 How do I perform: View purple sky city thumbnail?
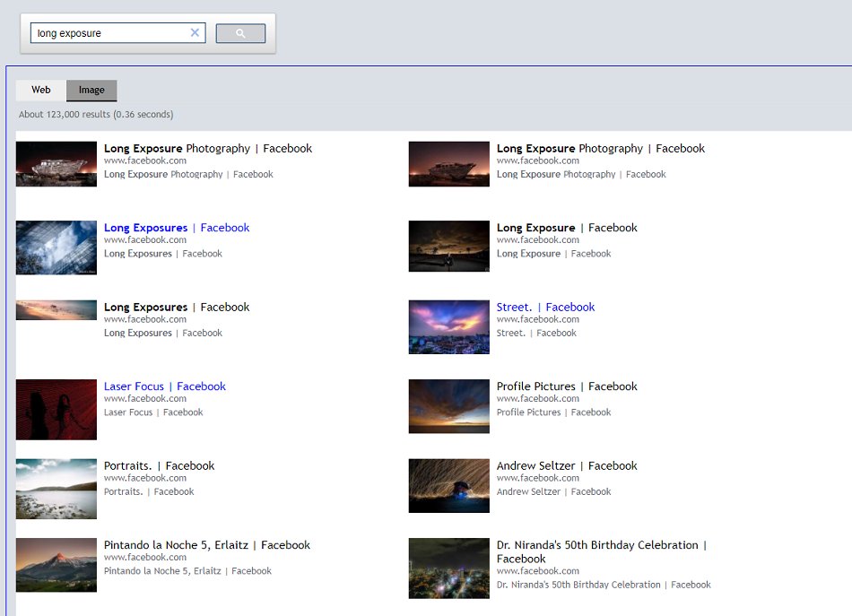(448, 327)
